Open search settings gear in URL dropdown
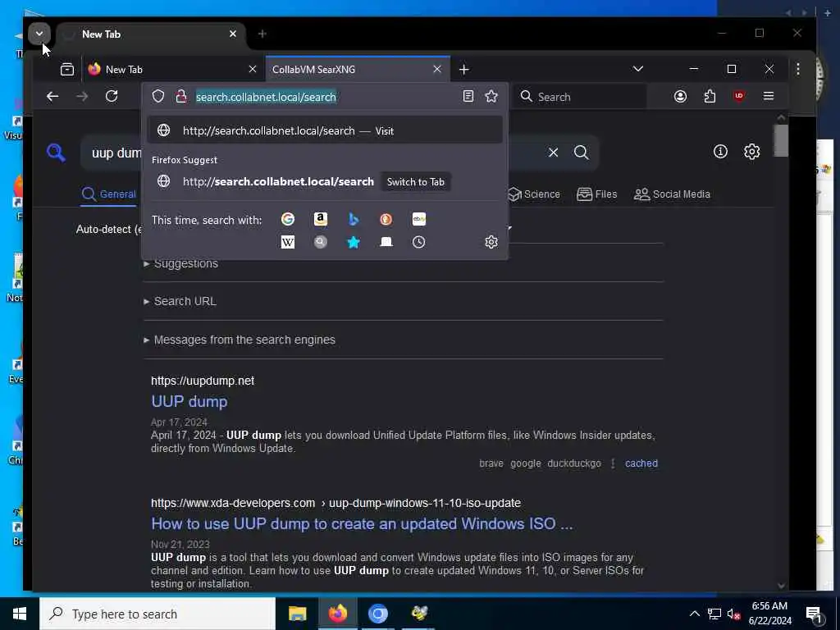 click(491, 242)
